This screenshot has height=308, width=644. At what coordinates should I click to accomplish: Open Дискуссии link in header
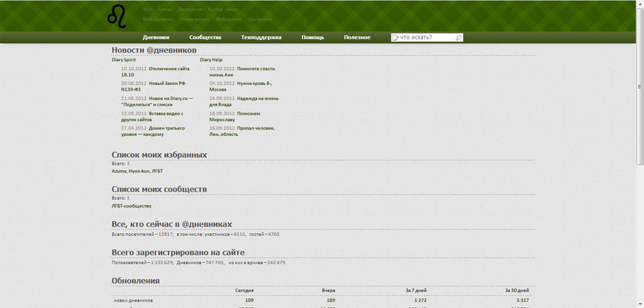click(x=190, y=9)
